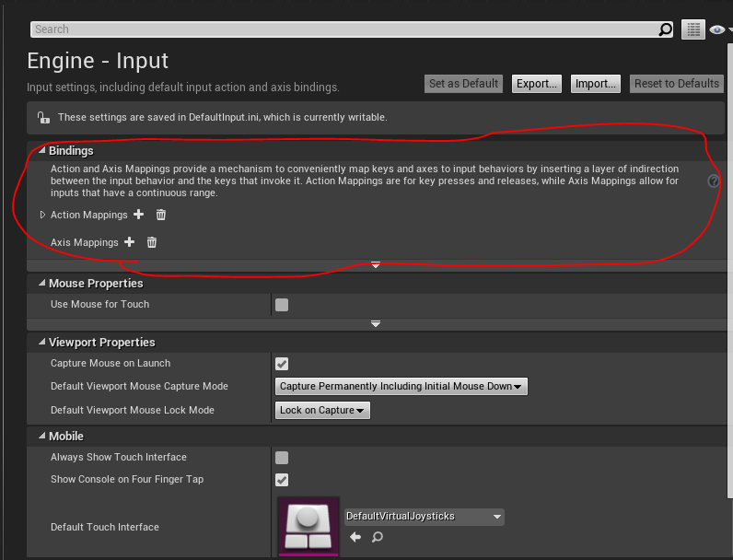Viewport: 733px width, 560px height.
Task: Click the Import... button
Action: (596, 84)
